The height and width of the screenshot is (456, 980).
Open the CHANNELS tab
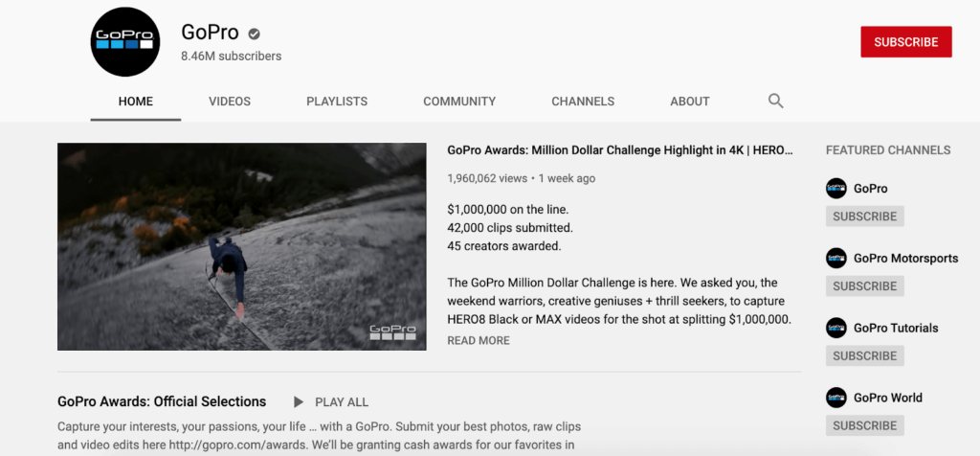coord(583,102)
